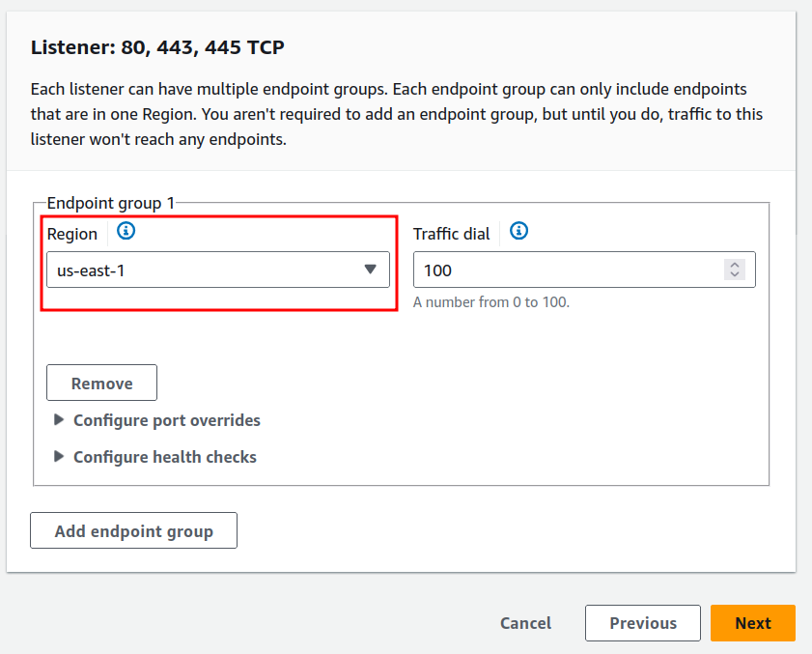Click the Region dropdown arrow
Viewport: 812px width, 654px height.
click(x=371, y=270)
